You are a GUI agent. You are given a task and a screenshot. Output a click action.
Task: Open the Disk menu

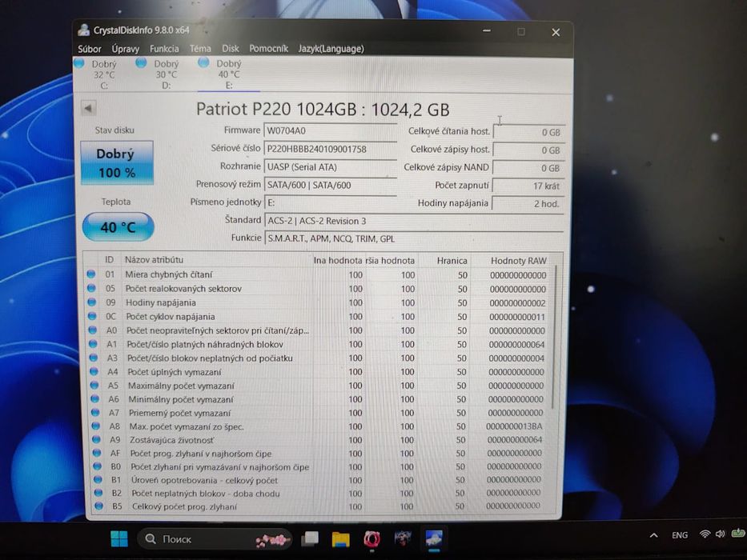coord(231,49)
